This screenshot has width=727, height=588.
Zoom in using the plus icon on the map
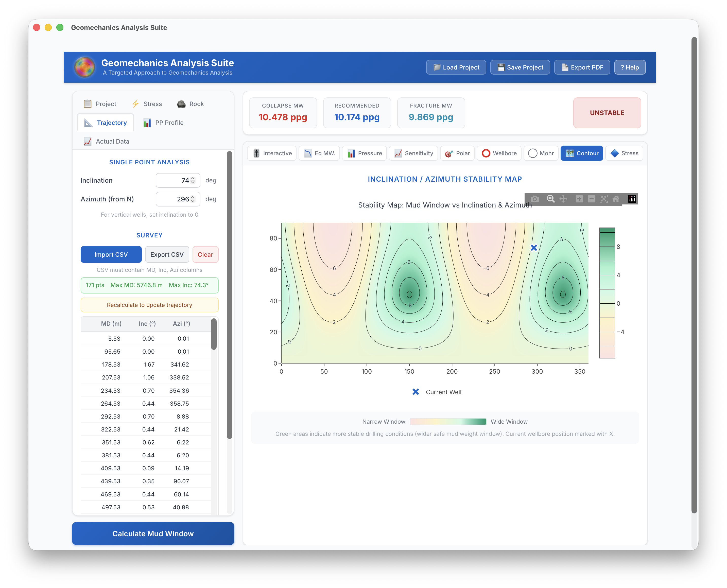pos(579,199)
